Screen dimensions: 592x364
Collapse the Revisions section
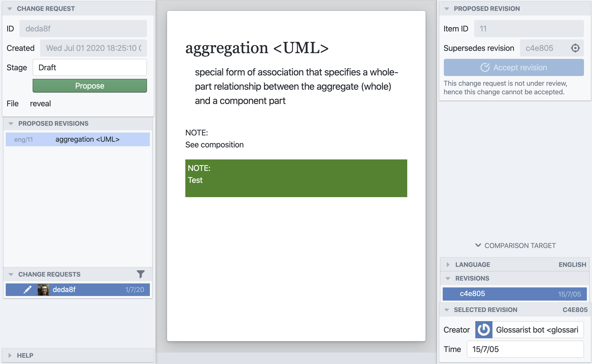coord(448,279)
